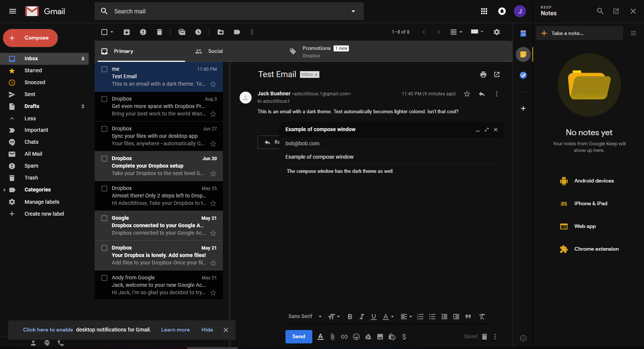The height and width of the screenshot is (349, 644).
Task: Star the Test Email message
Action: pyautogui.click(x=467, y=93)
